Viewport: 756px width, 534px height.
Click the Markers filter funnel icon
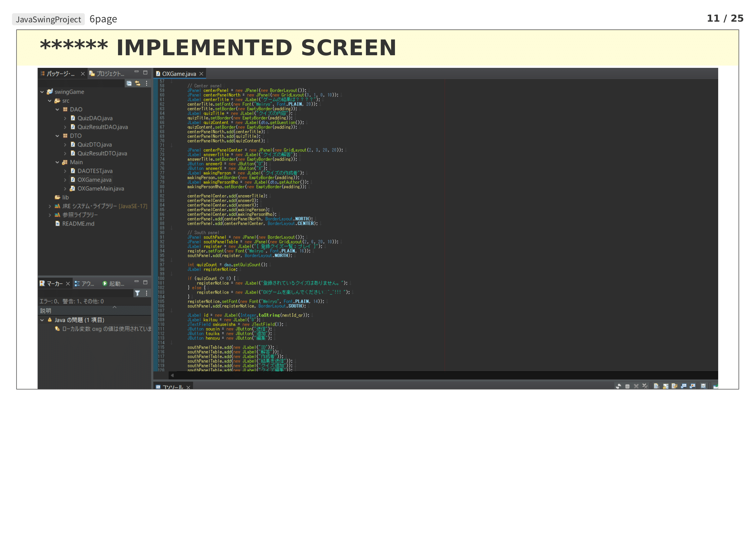click(x=138, y=293)
